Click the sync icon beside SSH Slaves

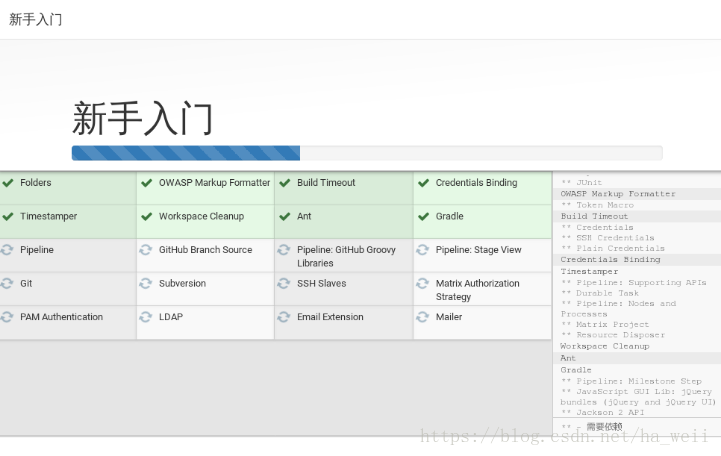point(284,283)
